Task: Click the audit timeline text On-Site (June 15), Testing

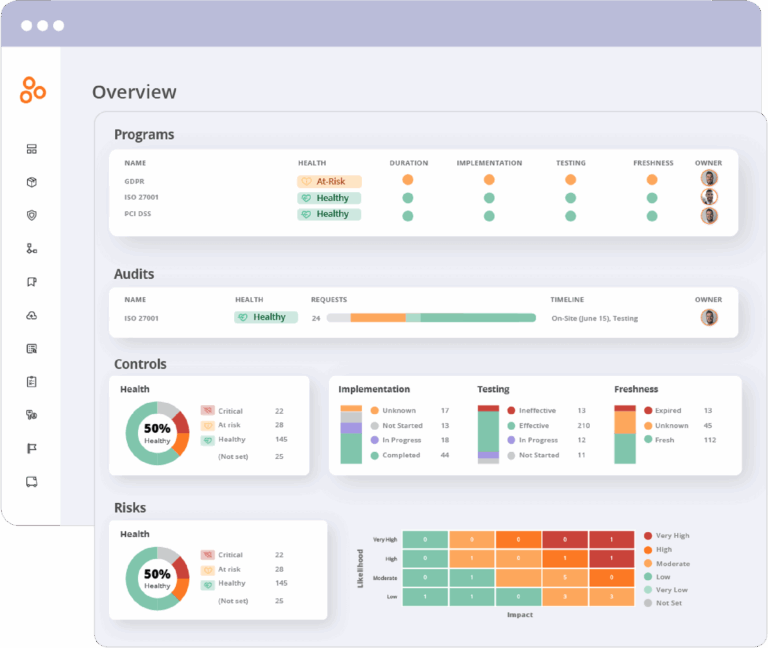Action: pos(595,318)
